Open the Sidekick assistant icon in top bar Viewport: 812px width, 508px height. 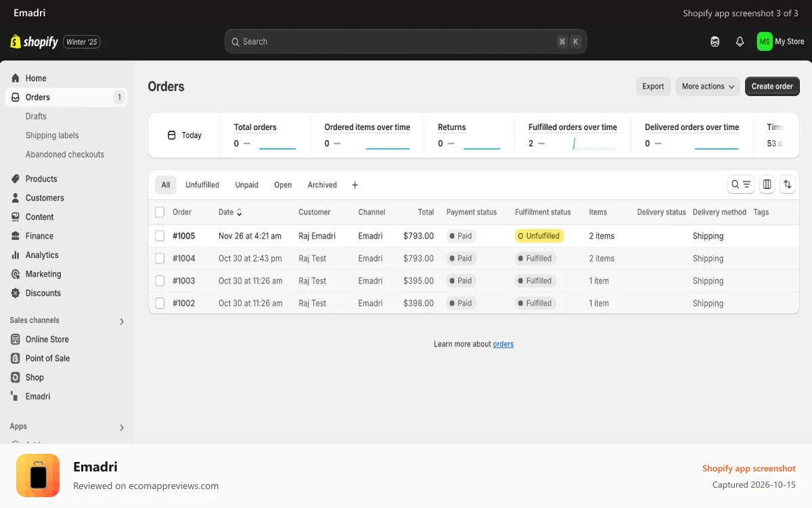pos(715,42)
